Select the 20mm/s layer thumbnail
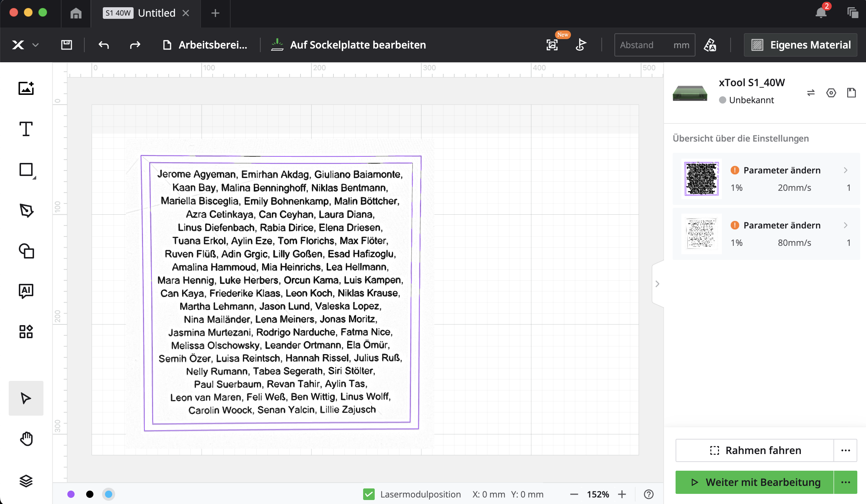Image resolution: width=866 pixels, height=504 pixels. click(x=702, y=179)
